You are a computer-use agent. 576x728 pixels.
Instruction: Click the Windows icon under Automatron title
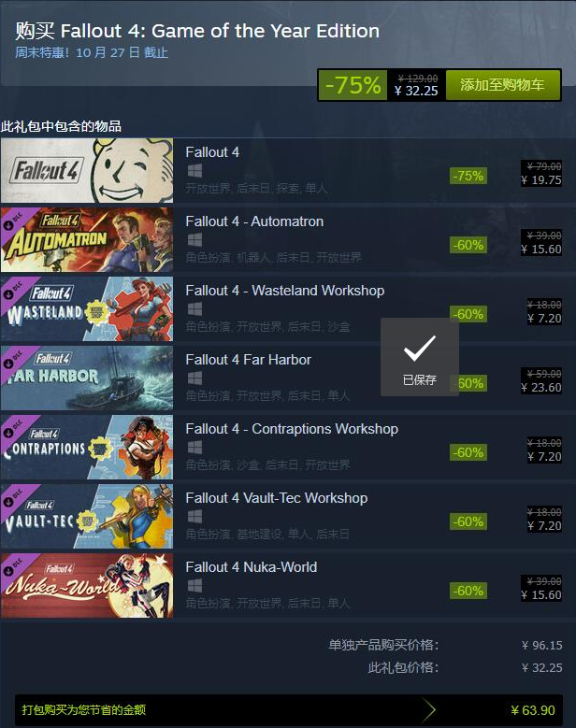coord(194,240)
